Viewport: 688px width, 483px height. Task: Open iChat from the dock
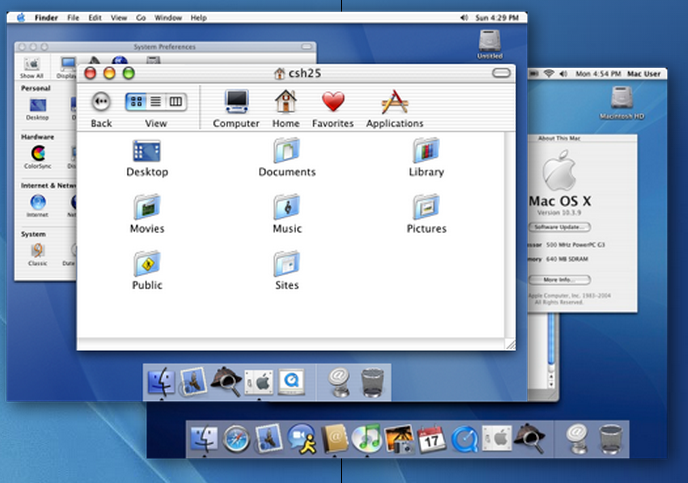pos(302,438)
